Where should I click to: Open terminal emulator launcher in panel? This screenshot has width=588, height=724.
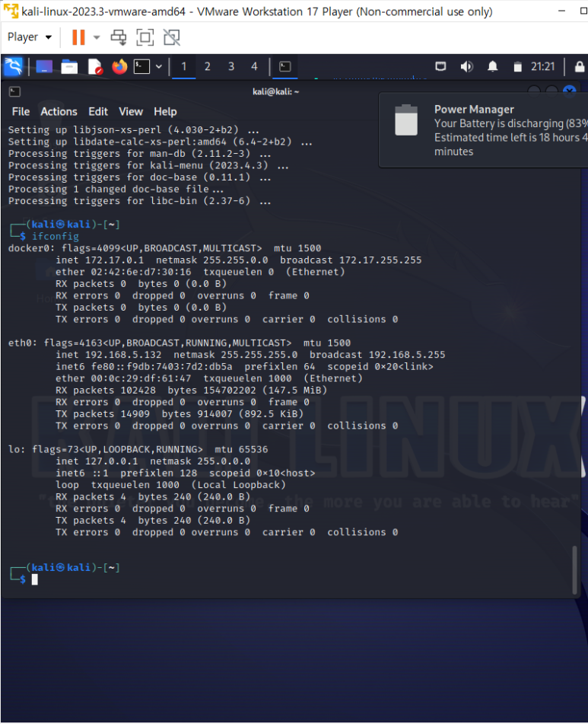coord(141,66)
